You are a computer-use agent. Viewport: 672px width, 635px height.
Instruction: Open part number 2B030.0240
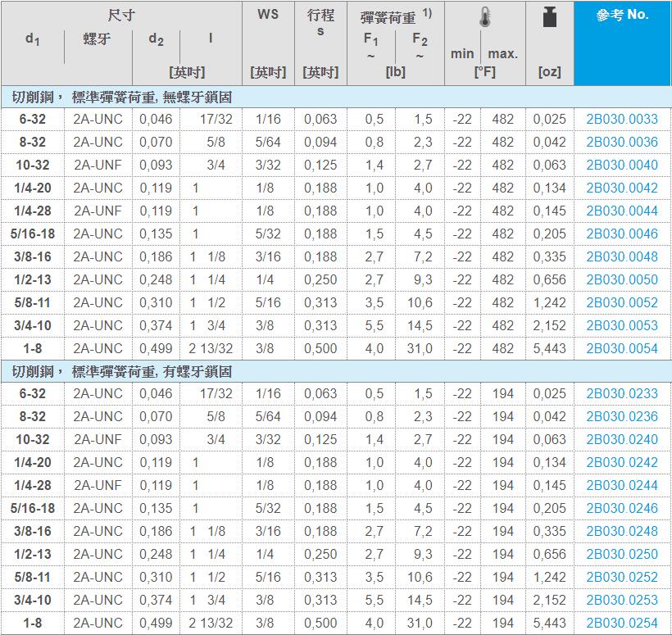[622, 439]
